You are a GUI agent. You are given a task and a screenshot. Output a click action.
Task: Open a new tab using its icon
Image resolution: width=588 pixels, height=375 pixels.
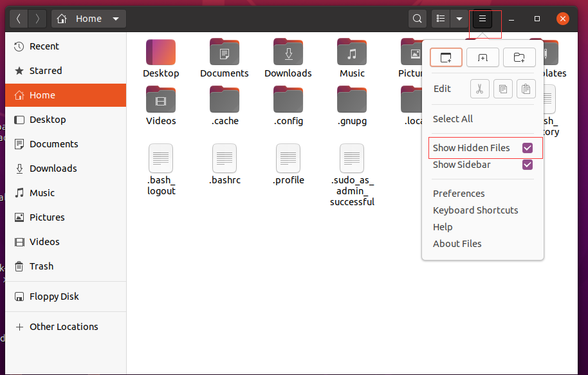(x=482, y=57)
